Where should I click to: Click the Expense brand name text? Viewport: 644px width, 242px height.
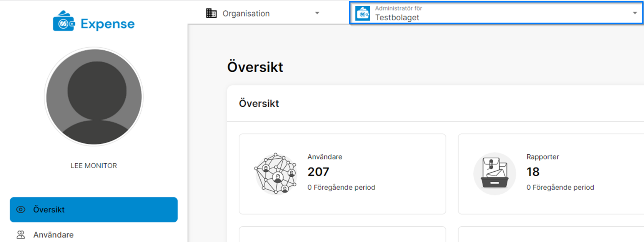[x=108, y=24]
